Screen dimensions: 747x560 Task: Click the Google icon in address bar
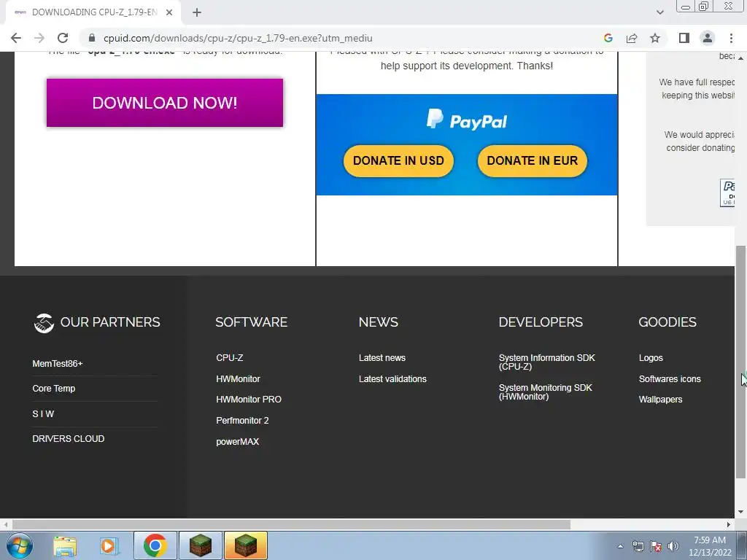[608, 38]
